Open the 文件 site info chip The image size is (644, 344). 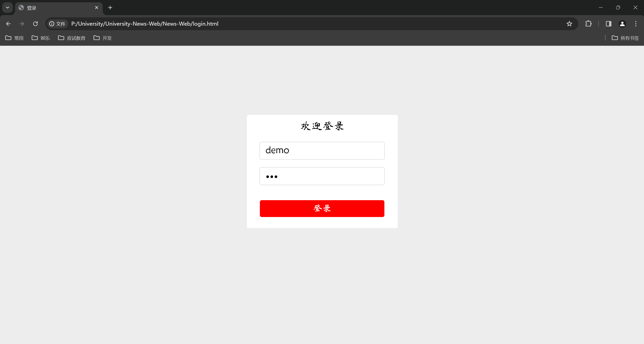tap(57, 24)
